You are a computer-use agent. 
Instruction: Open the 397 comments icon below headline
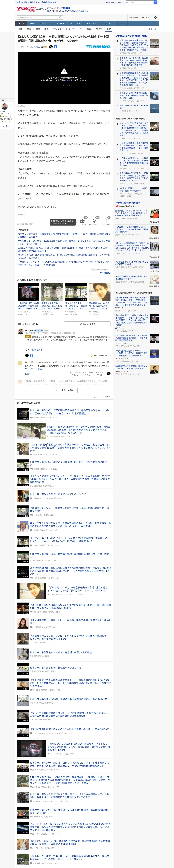[x=37, y=47]
